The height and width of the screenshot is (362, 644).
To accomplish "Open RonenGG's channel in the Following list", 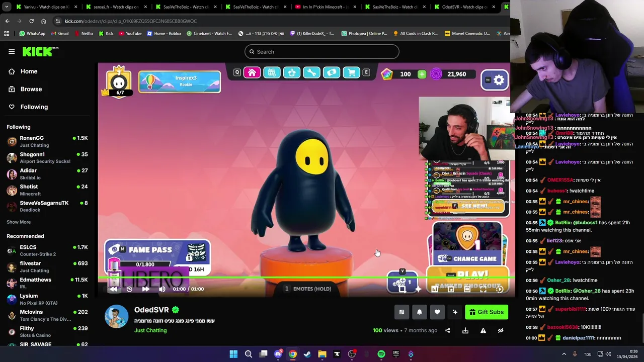I will pos(47,141).
